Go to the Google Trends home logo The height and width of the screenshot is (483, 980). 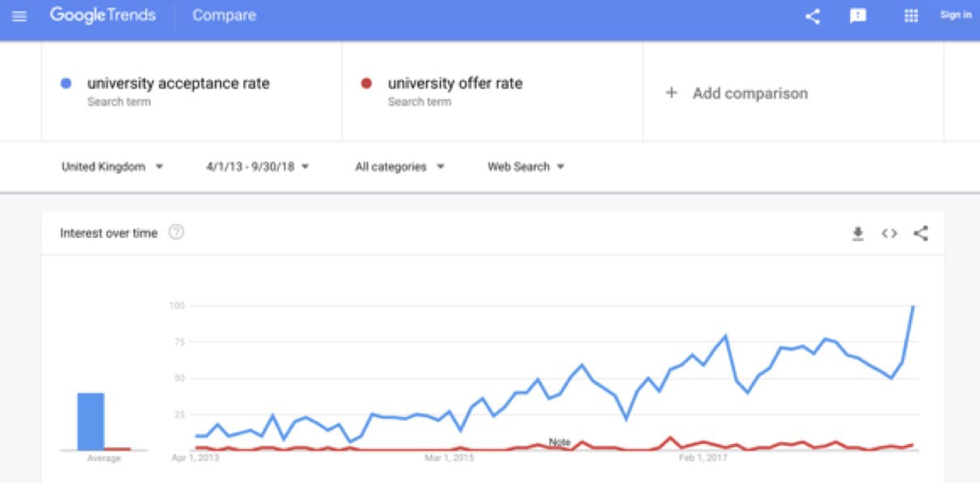[x=103, y=15]
